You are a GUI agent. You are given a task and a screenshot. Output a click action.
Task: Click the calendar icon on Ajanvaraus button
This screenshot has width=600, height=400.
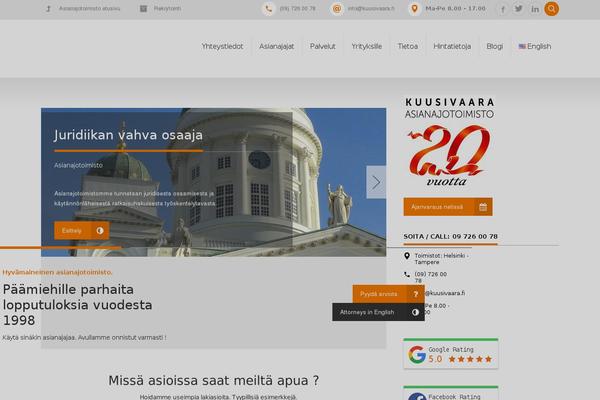point(483,207)
